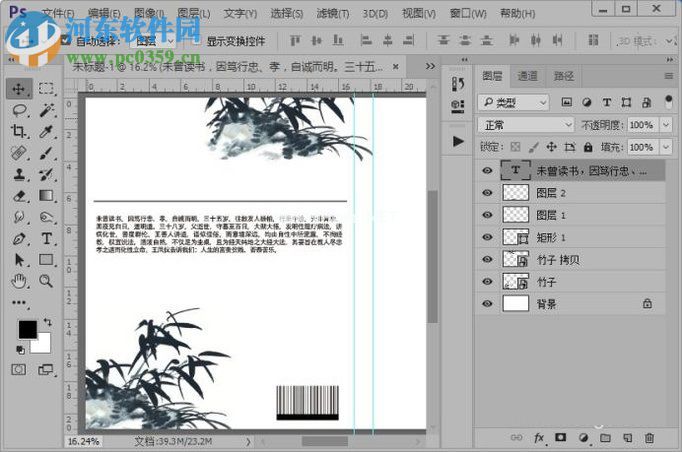Hide 图层 1 layer visibility
Image resolution: width=682 pixels, height=452 pixels.
(487, 215)
